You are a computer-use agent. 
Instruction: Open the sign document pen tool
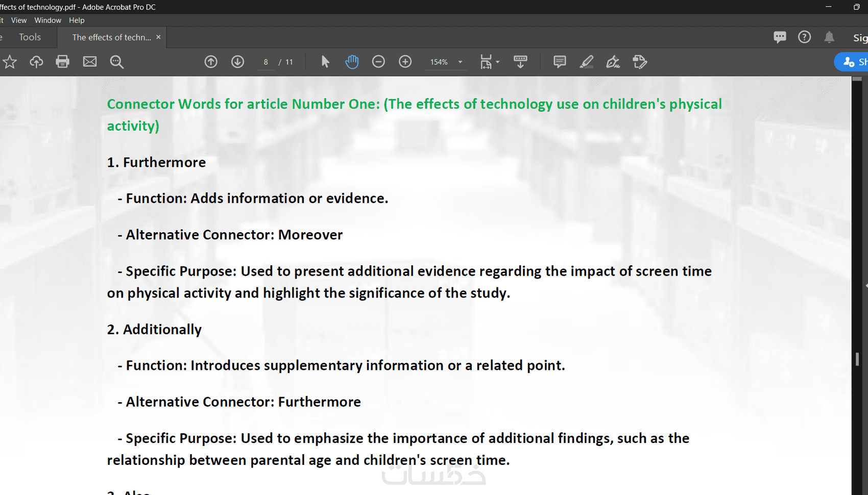[x=613, y=62]
